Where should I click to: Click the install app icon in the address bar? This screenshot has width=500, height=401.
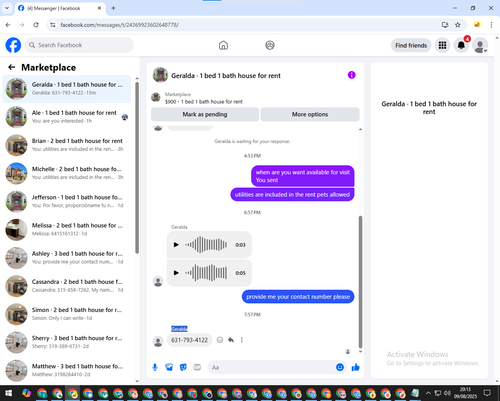(x=445, y=25)
